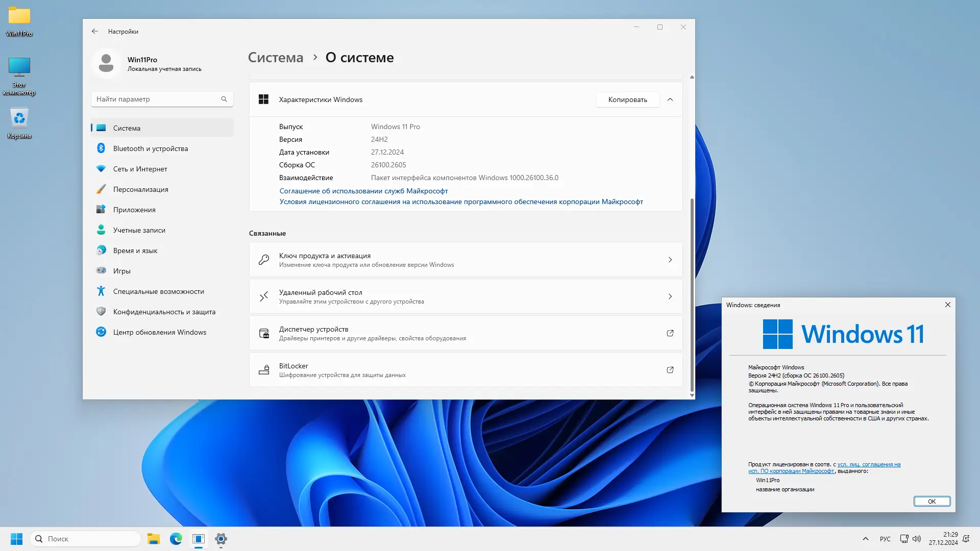Click the search magnifier in Найти параметр

tap(224, 99)
